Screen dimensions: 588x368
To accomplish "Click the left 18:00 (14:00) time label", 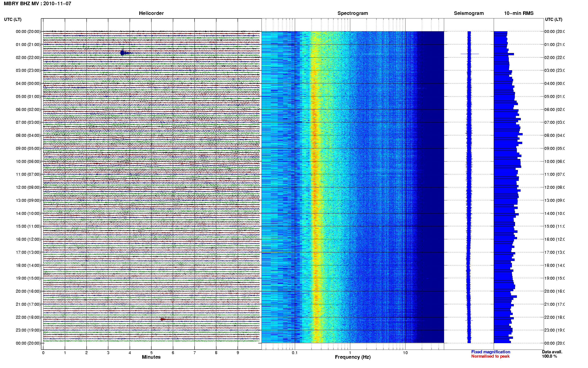I will point(28,265).
